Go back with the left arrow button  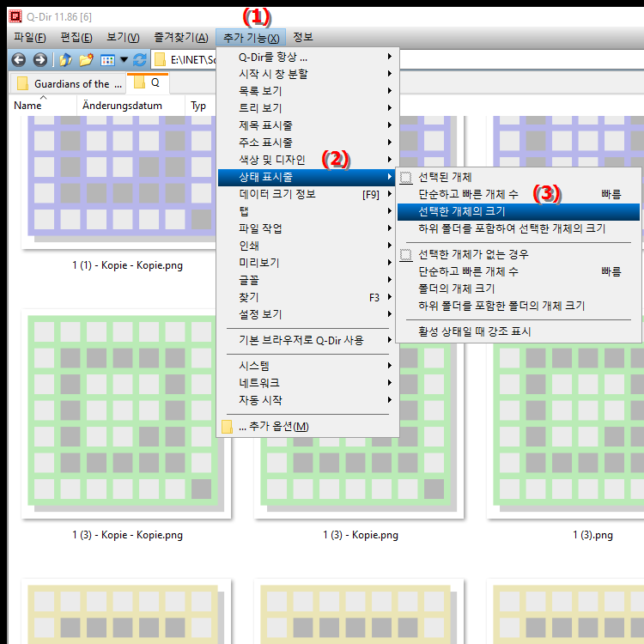[19, 60]
